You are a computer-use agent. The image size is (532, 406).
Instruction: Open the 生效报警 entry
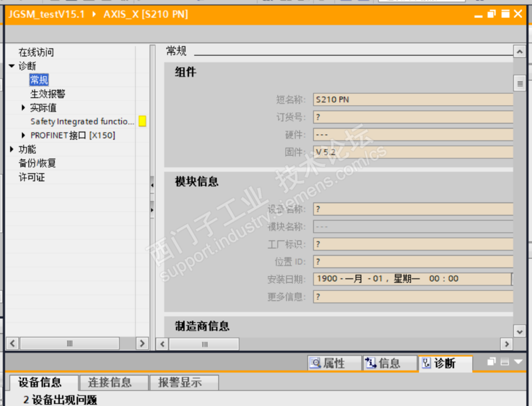[x=47, y=94]
